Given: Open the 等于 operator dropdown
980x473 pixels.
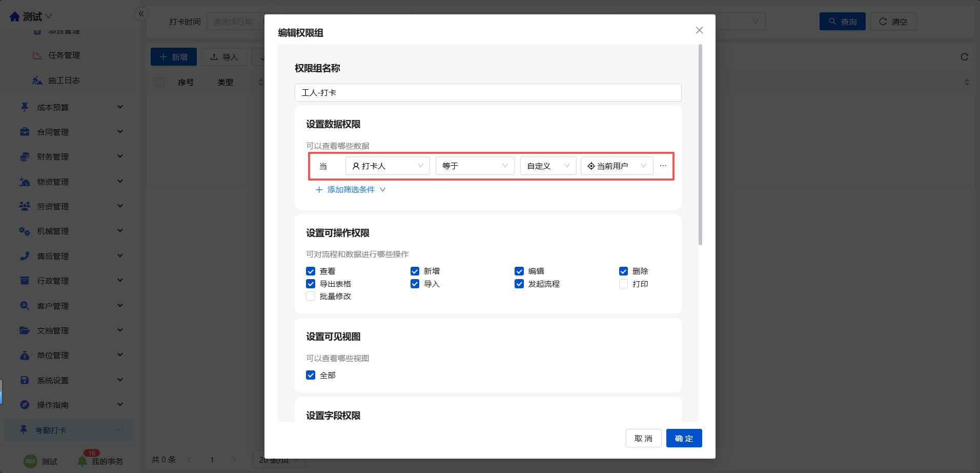Looking at the screenshot, I should pyautogui.click(x=475, y=166).
